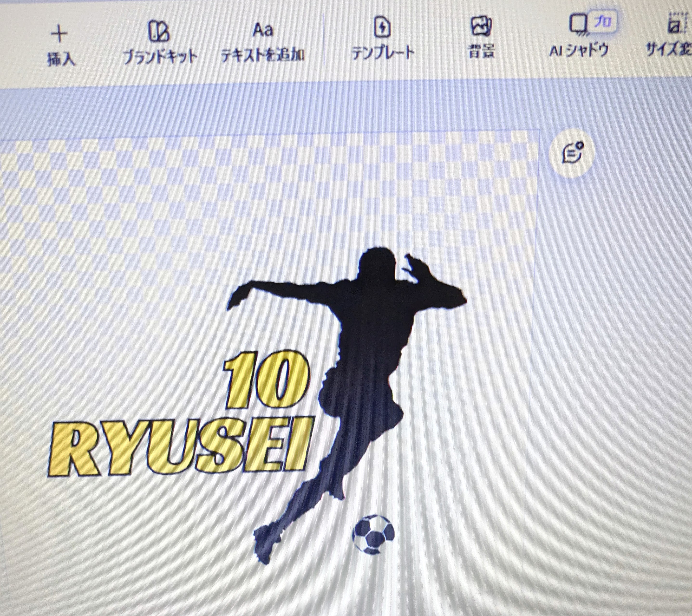This screenshot has width=692, height=616.
Task: Click the Aa add-text icon
Action: tap(263, 31)
